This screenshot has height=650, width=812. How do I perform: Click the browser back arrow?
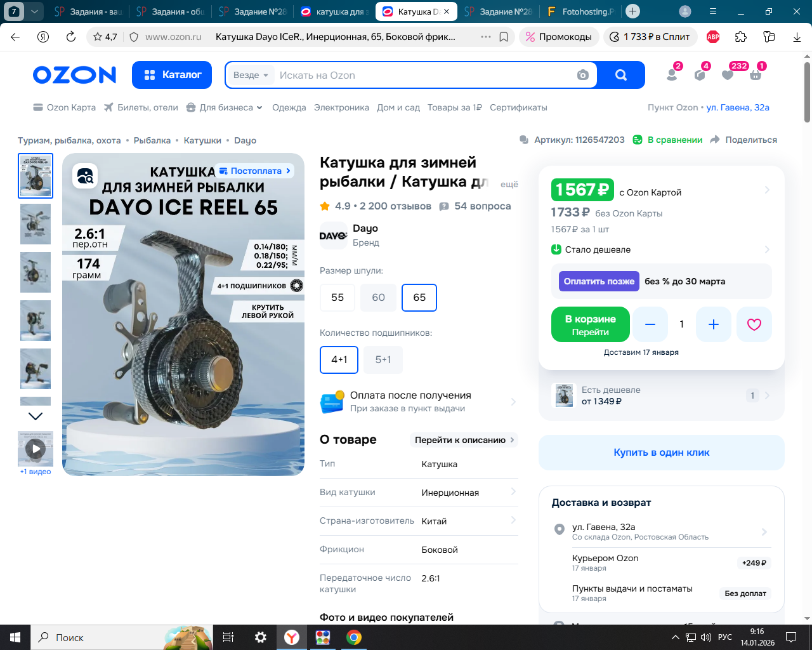click(x=15, y=37)
